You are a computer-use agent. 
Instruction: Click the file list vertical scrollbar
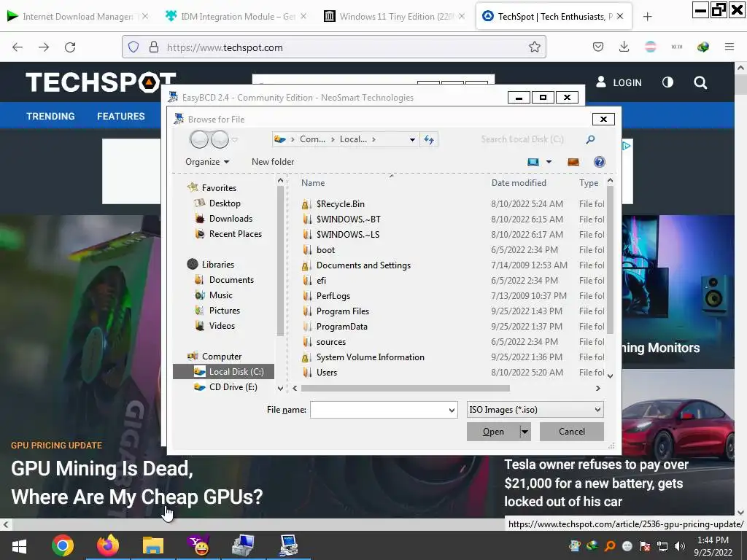611,260
